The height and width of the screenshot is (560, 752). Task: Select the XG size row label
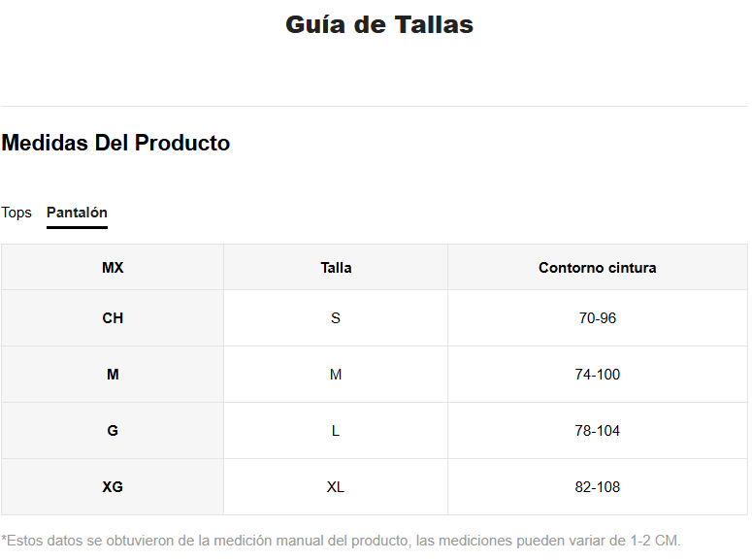(x=113, y=486)
